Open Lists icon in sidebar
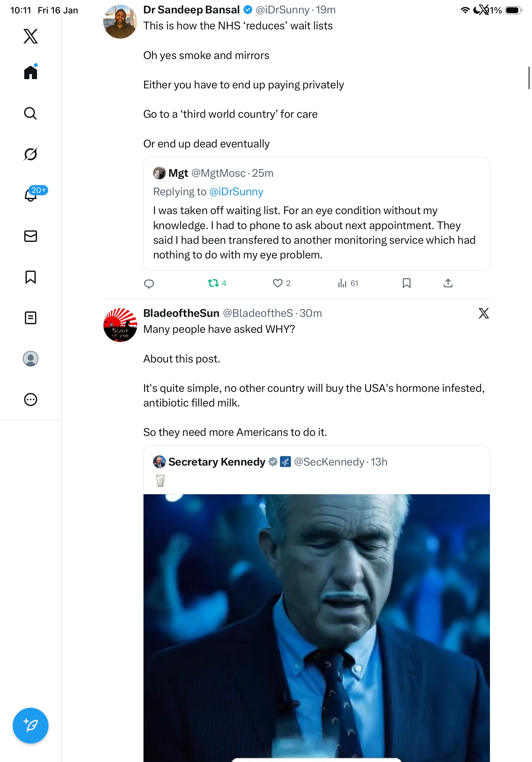This screenshot has width=532, height=762. pyautogui.click(x=31, y=317)
